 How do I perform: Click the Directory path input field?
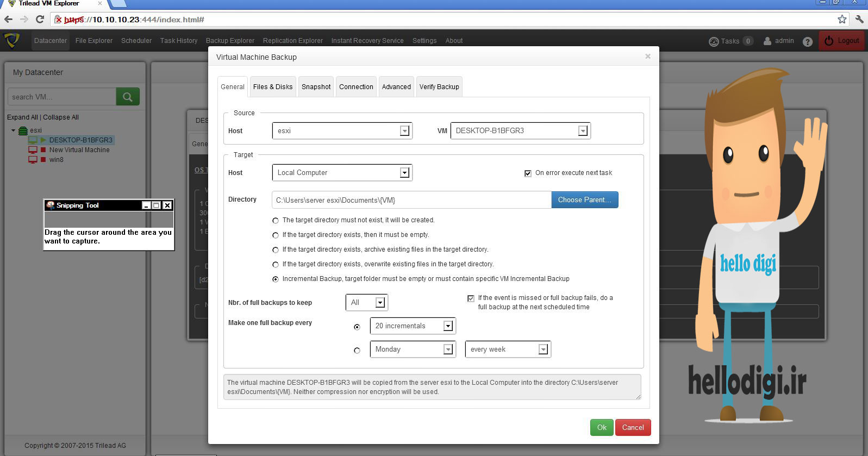[x=411, y=200]
